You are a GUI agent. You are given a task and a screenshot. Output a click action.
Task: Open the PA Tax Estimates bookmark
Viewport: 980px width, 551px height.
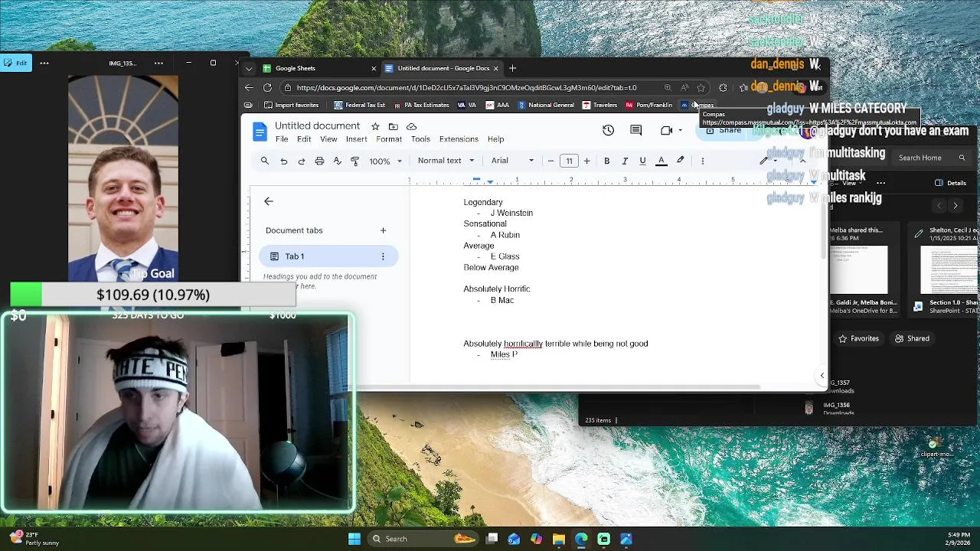pos(421,105)
